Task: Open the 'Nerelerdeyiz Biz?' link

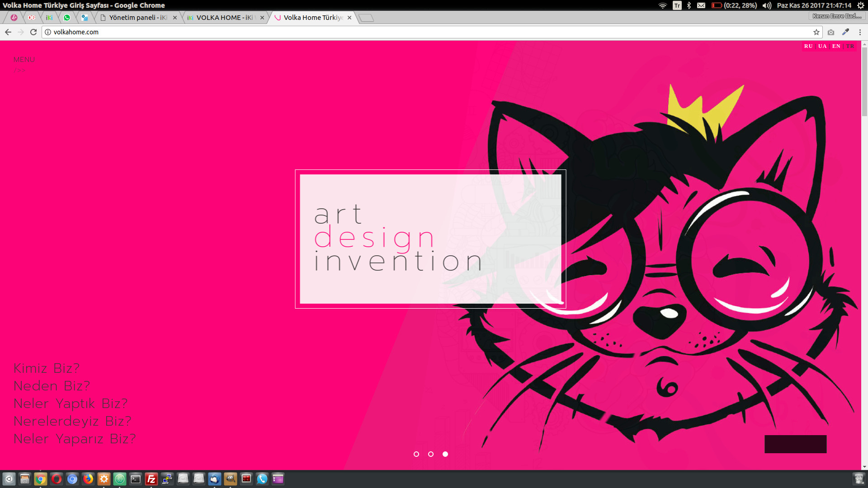Action: 72,421
